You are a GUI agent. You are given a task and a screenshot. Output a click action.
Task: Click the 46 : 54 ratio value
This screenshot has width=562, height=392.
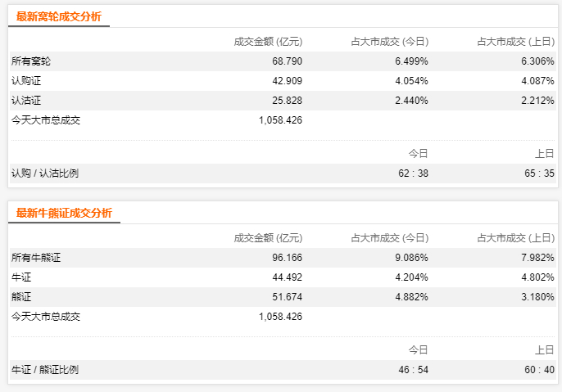[410, 370]
